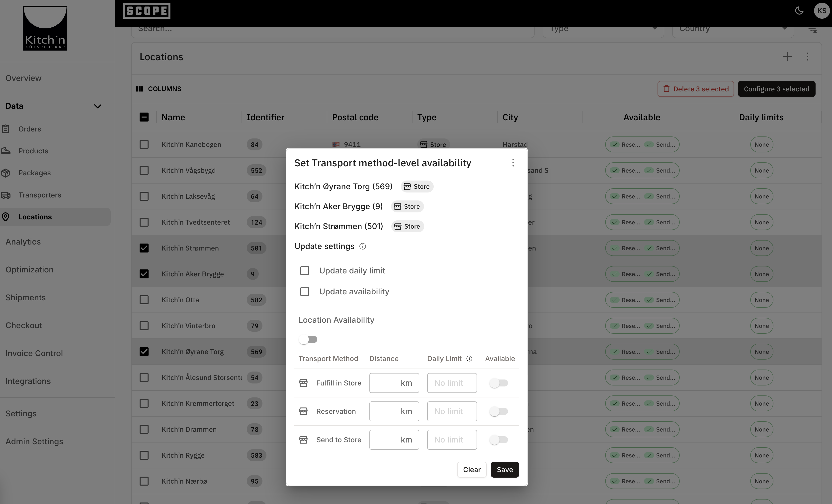Select the Kitch'n Kanebogen row checkbox

click(x=144, y=144)
